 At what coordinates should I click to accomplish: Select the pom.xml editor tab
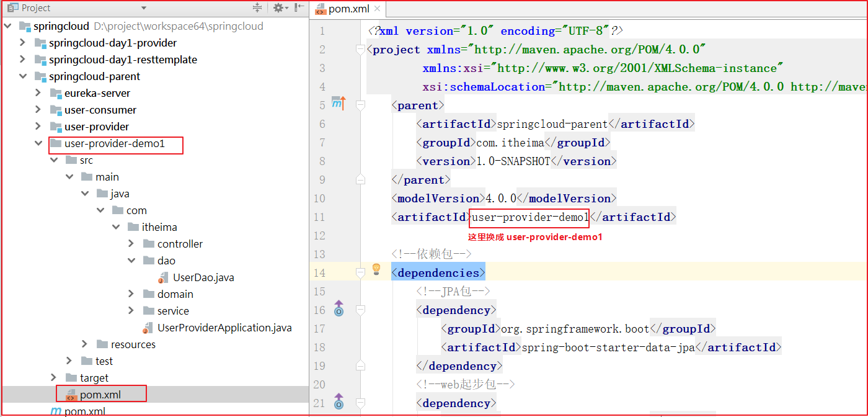[x=348, y=9]
